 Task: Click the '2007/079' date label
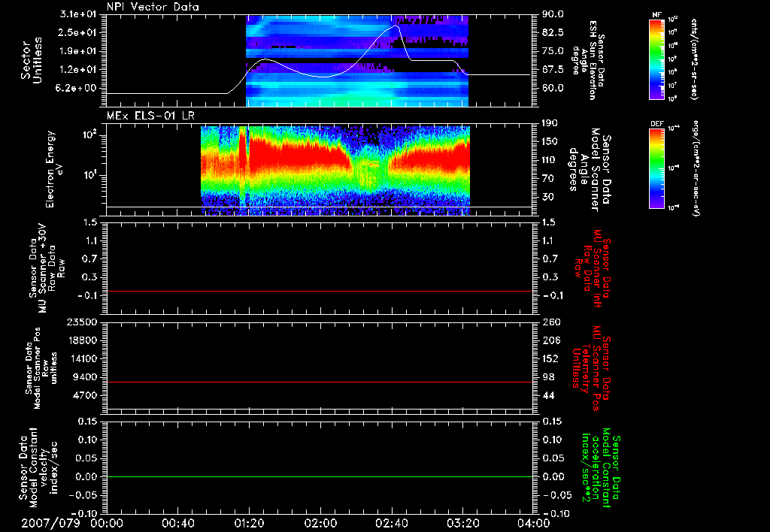point(50,523)
